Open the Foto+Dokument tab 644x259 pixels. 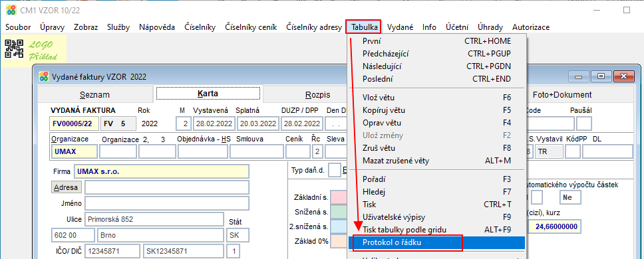point(562,95)
